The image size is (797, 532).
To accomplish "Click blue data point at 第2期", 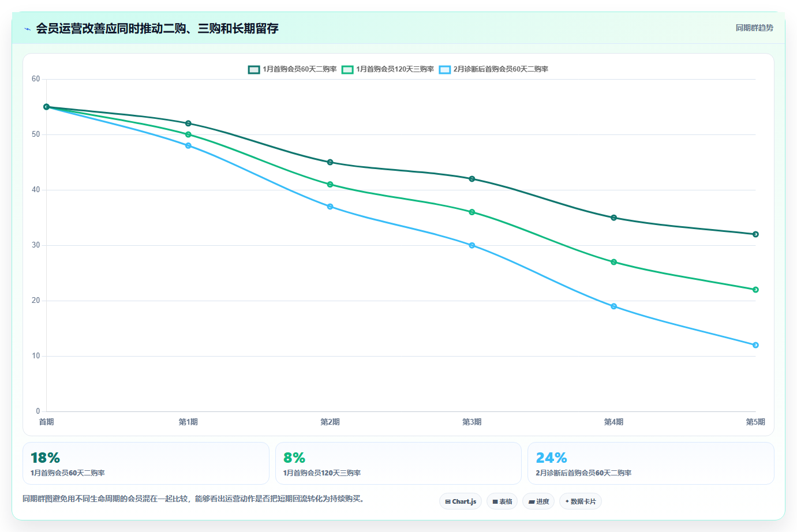I will coord(330,207).
